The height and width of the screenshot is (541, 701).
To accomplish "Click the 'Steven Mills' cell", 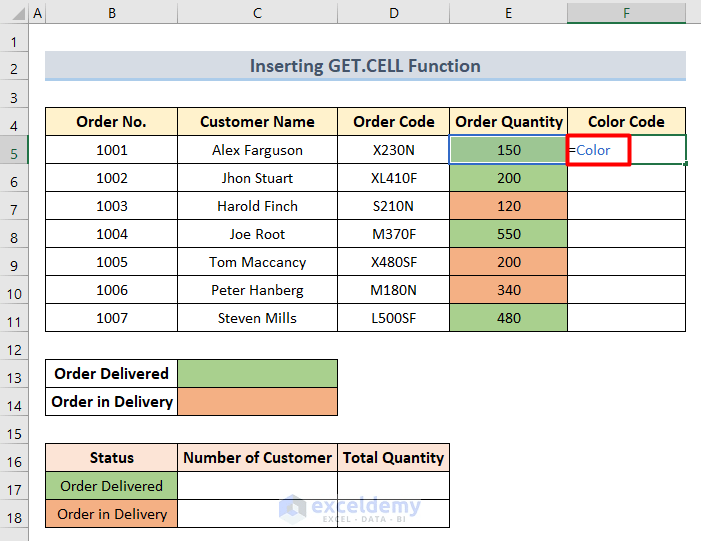I will click(x=257, y=318).
